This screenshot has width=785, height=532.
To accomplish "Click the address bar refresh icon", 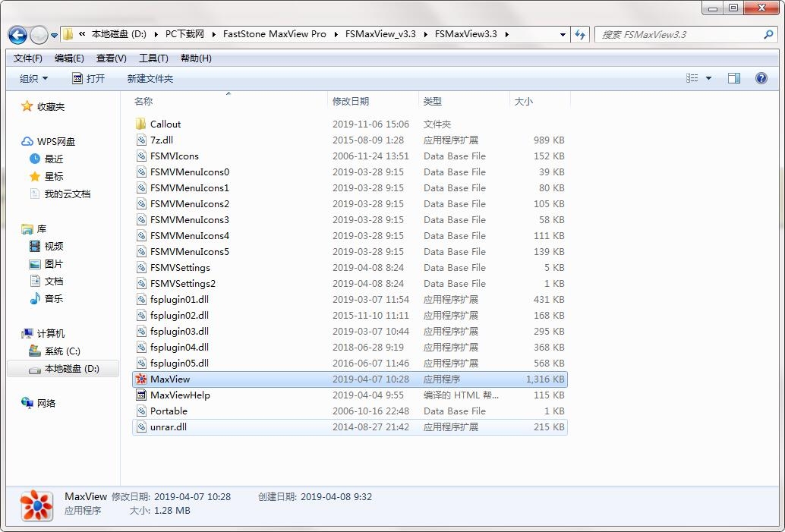I will (580, 35).
